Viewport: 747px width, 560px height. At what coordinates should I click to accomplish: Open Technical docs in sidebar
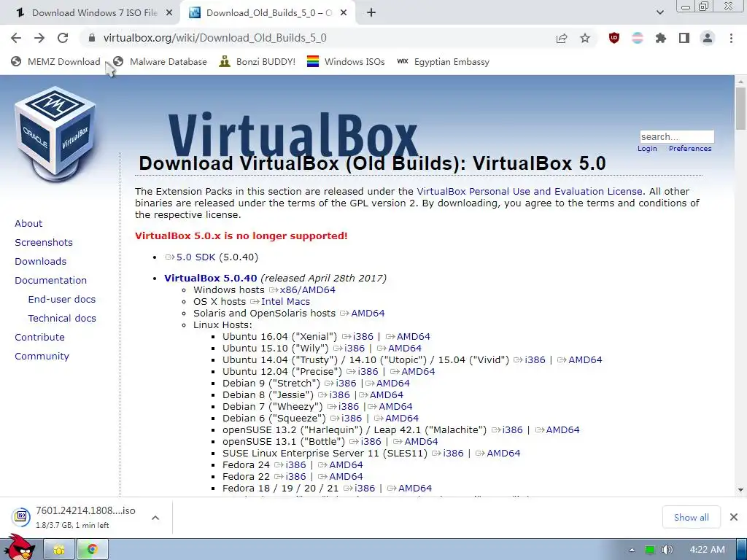point(62,318)
